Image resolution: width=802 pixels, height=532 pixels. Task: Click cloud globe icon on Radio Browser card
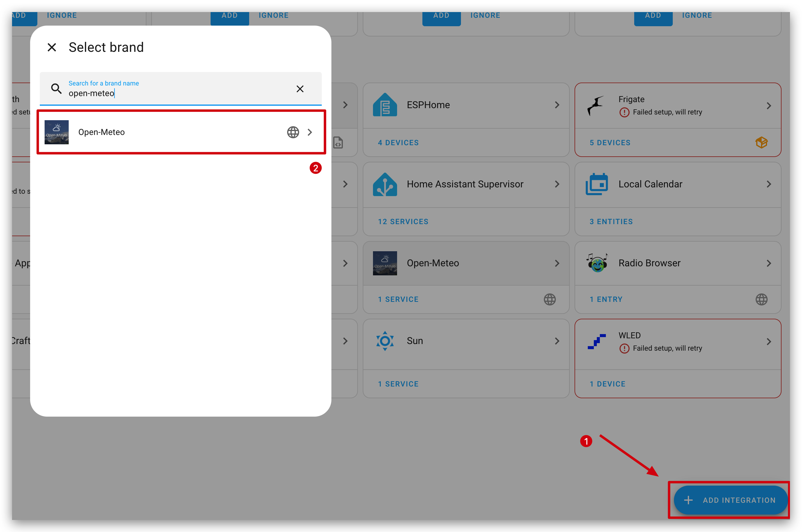(x=761, y=299)
